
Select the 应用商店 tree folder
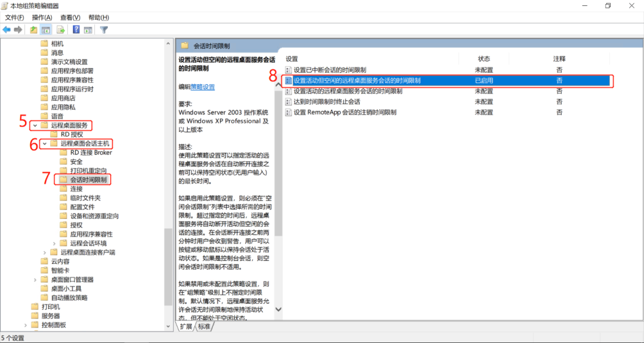[63, 98]
